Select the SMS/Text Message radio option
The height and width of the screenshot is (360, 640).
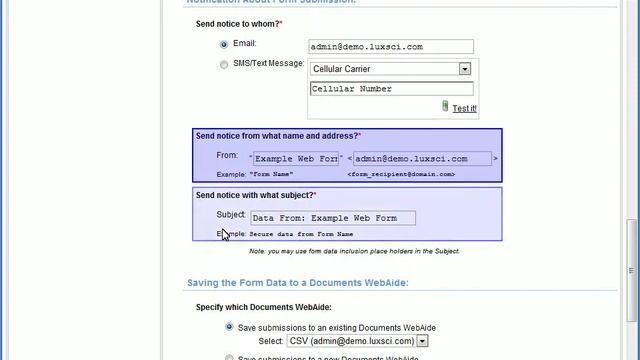point(224,64)
